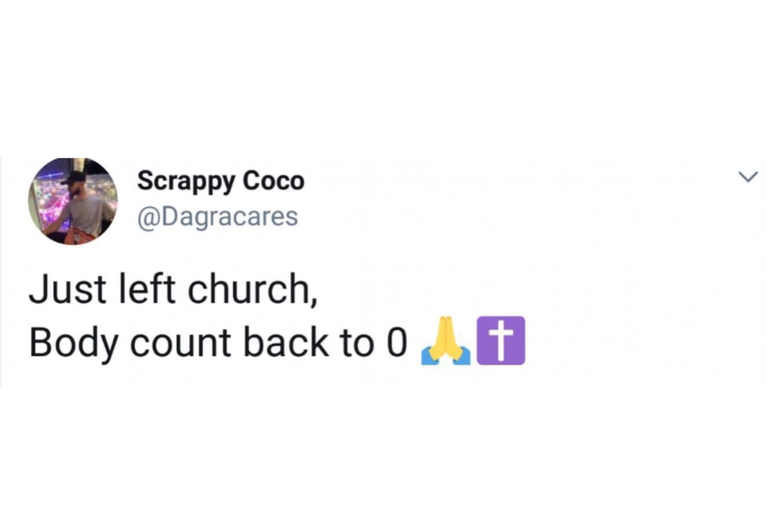This screenshot has height=532, width=767.
Task: Click the folded praying hands emoji
Action: 446,340
